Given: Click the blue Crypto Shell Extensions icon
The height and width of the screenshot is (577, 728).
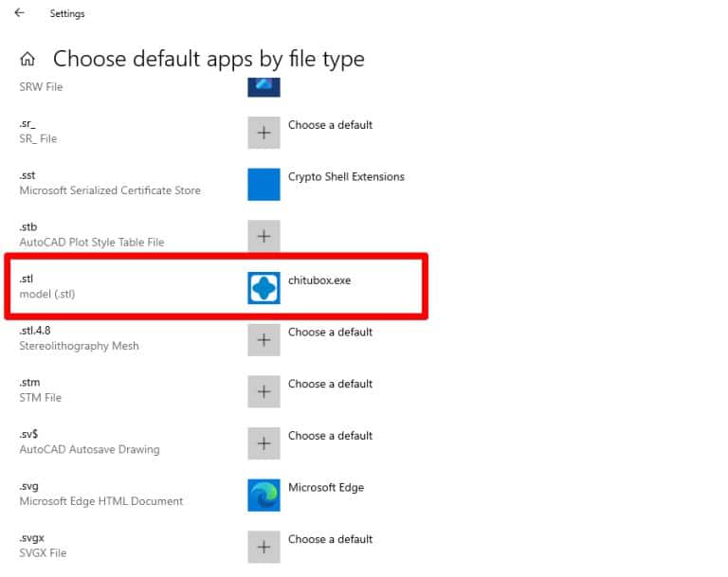Looking at the screenshot, I should click(x=264, y=185).
